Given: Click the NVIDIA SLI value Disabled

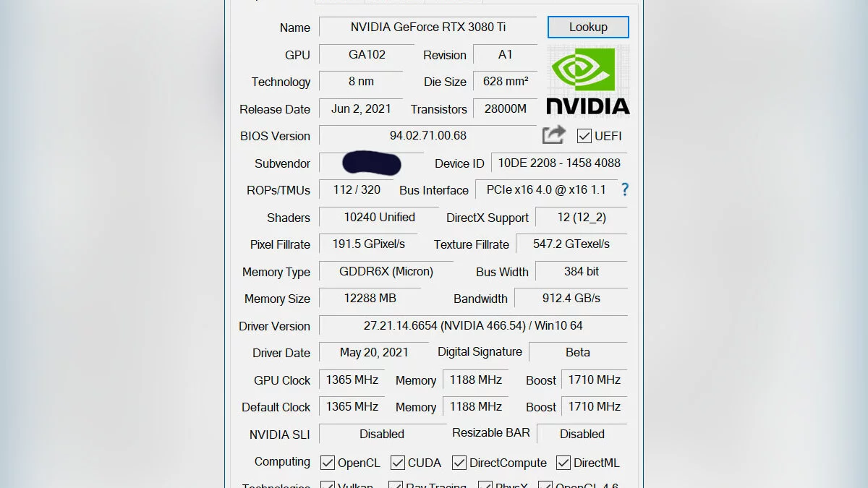Looking at the screenshot, I should 382,435.
